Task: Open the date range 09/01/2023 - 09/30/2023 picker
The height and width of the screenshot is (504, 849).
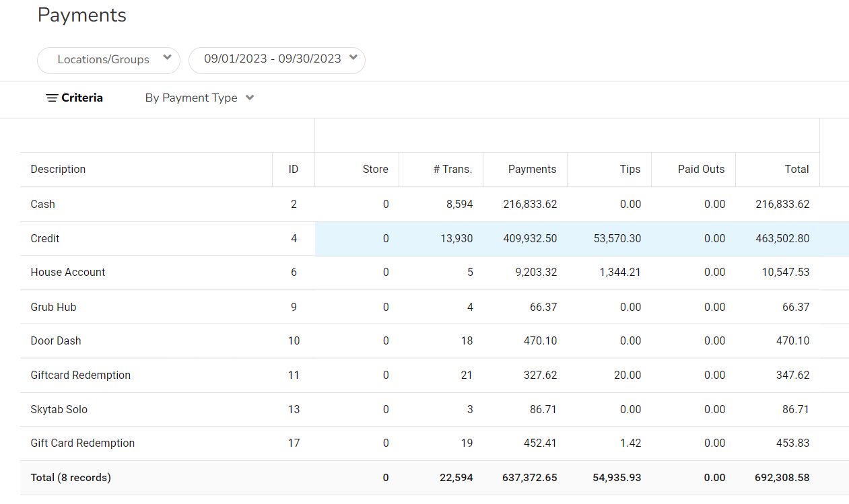Action: pos(277,59)
